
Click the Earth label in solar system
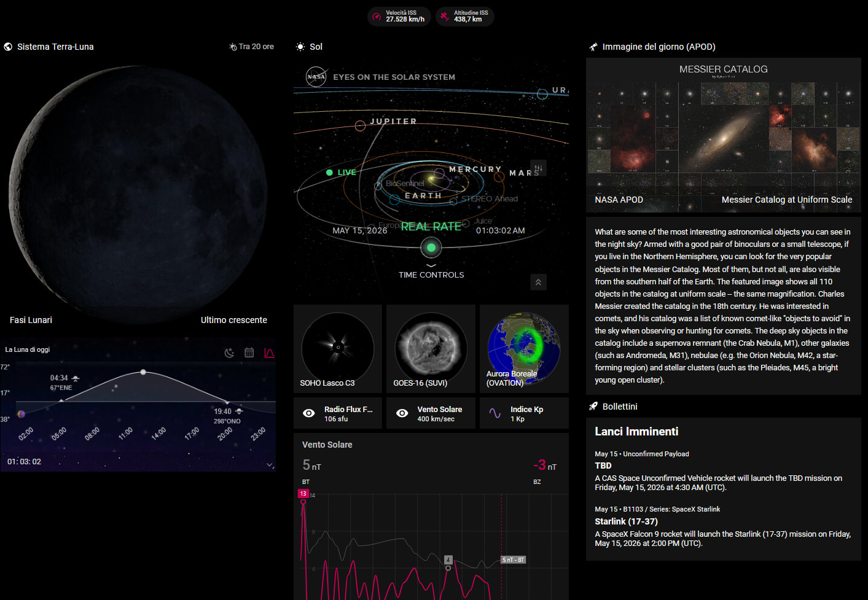423,196
